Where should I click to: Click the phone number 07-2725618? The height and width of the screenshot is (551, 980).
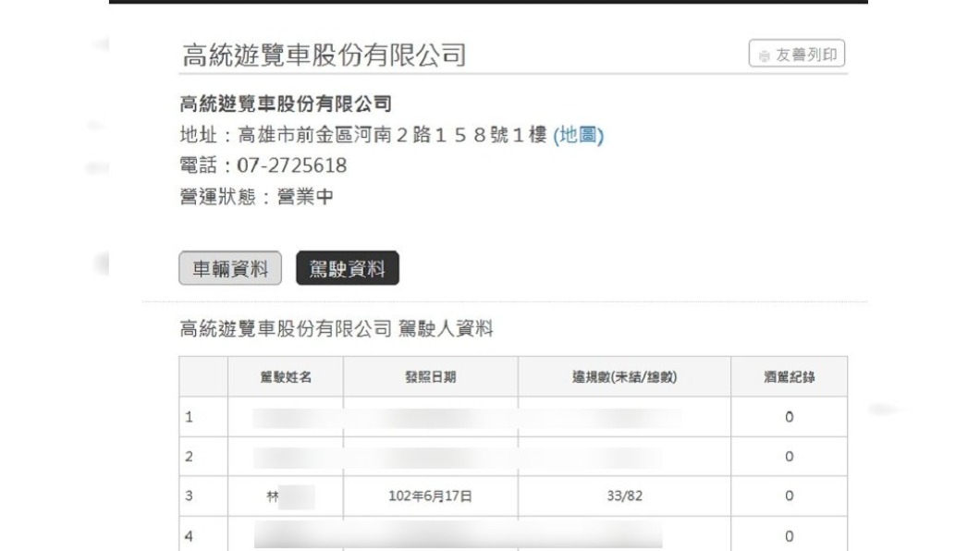point(292,165)
